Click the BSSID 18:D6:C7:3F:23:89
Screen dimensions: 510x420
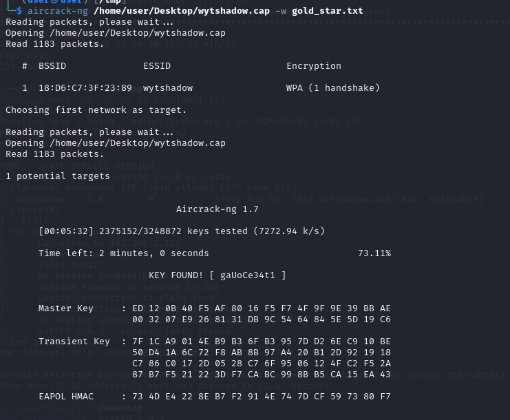(85, 88)
